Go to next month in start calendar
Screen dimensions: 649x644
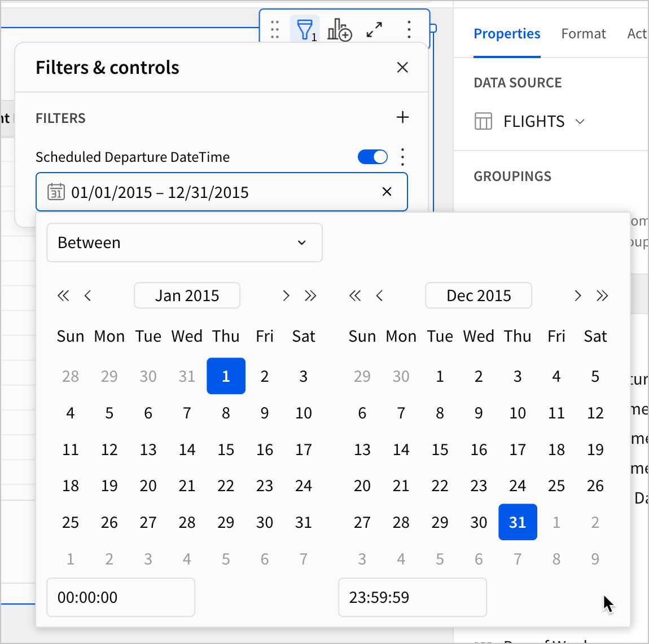click(x=286, y=295)
